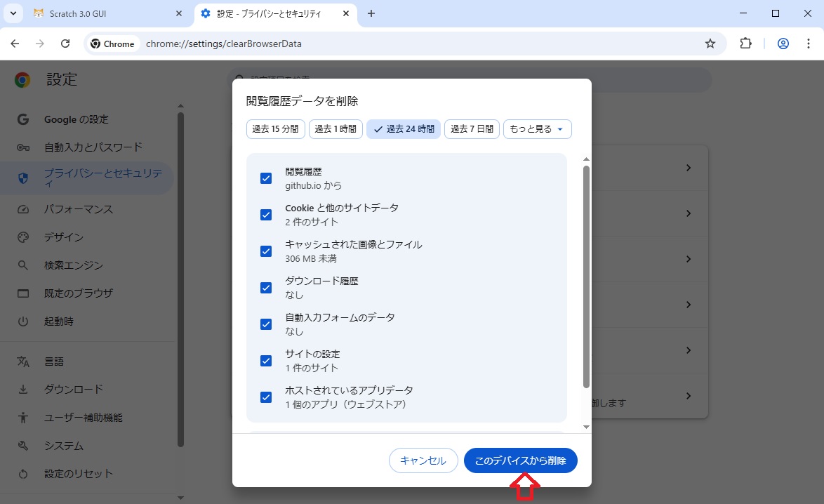Toggle キャッシュされた画像とファイル checkbox

pos(266,251)
